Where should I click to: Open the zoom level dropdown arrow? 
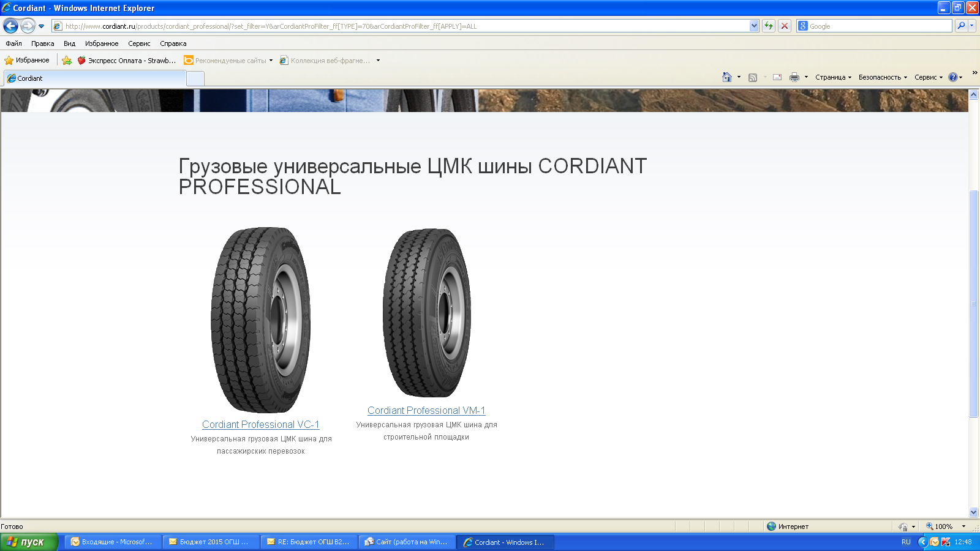click(963, 527)
